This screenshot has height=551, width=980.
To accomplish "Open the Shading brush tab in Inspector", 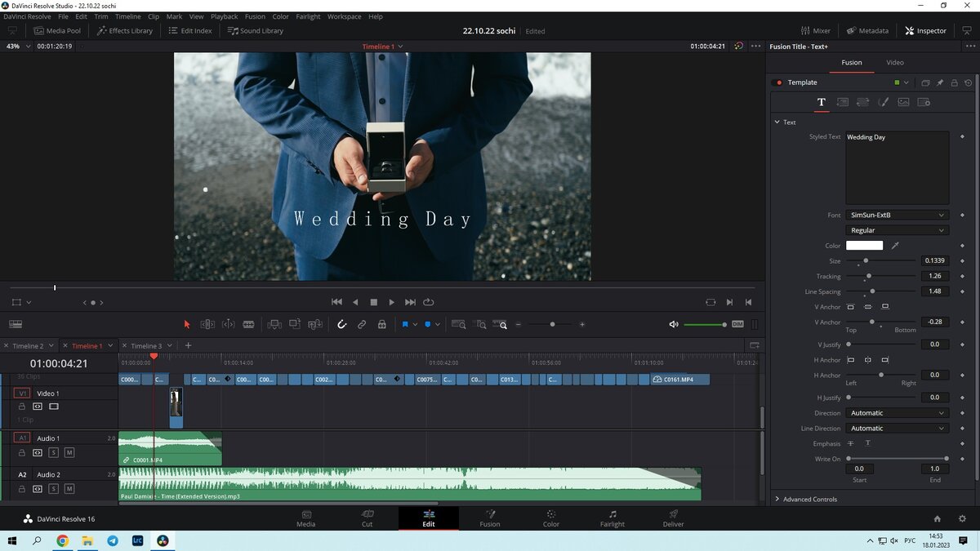I will tap(883, 103).
